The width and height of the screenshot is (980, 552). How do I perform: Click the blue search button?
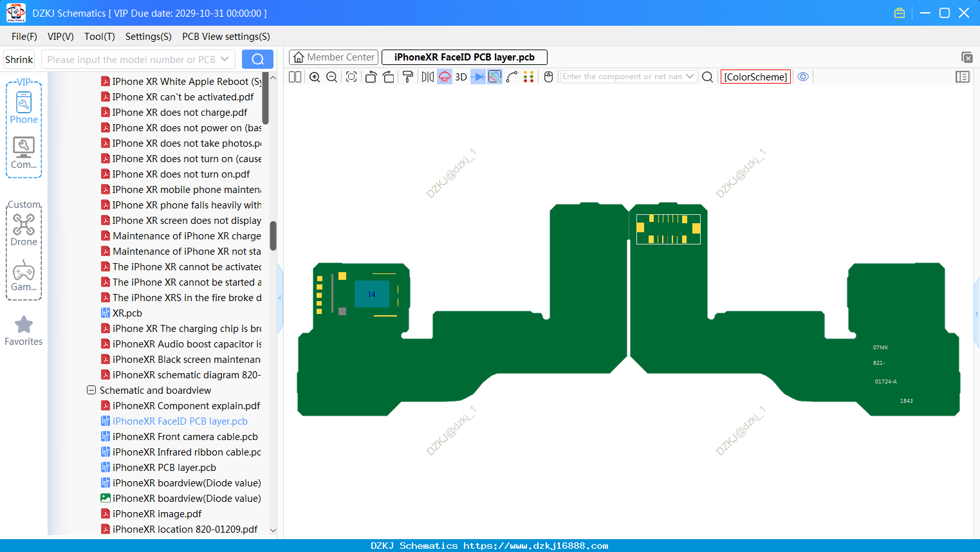pyautogui.click(x=257, y=59)
